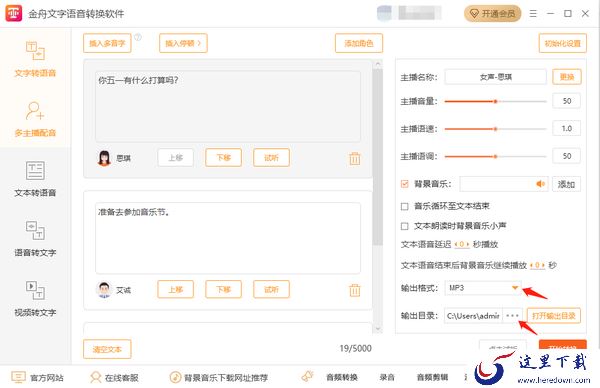600x388 pixels.
Task: Click the 输出目录 browse ellipsis button
Action: (512, 316)
